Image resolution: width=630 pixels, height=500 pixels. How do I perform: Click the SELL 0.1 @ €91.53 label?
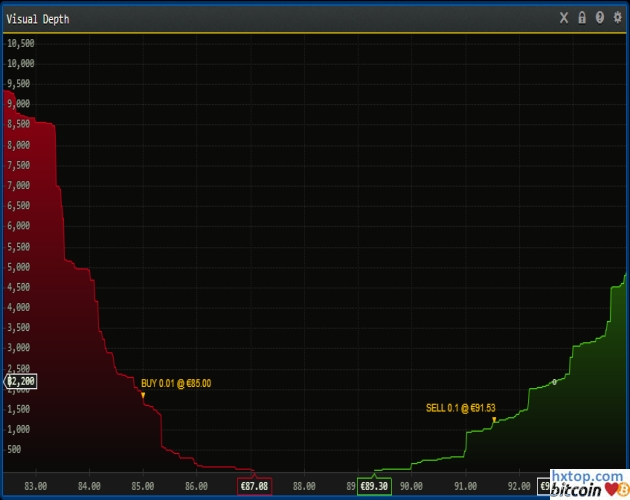pos(461,408)
